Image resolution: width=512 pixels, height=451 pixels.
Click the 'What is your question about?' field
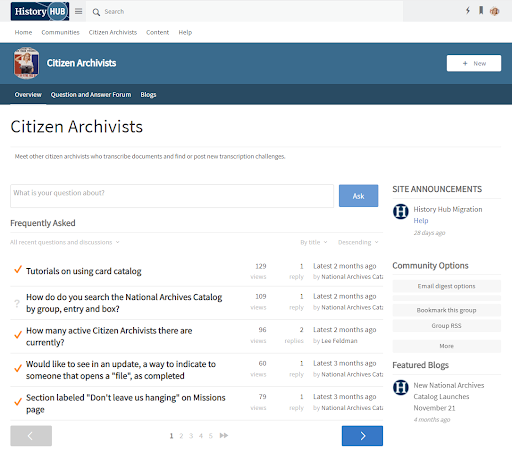(x=172, y=196)
